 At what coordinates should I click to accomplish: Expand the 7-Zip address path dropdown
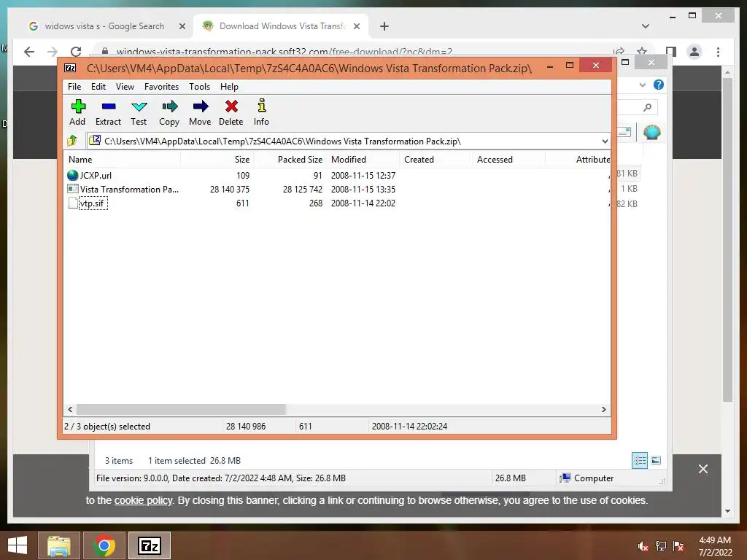click(x=605, y=141)
